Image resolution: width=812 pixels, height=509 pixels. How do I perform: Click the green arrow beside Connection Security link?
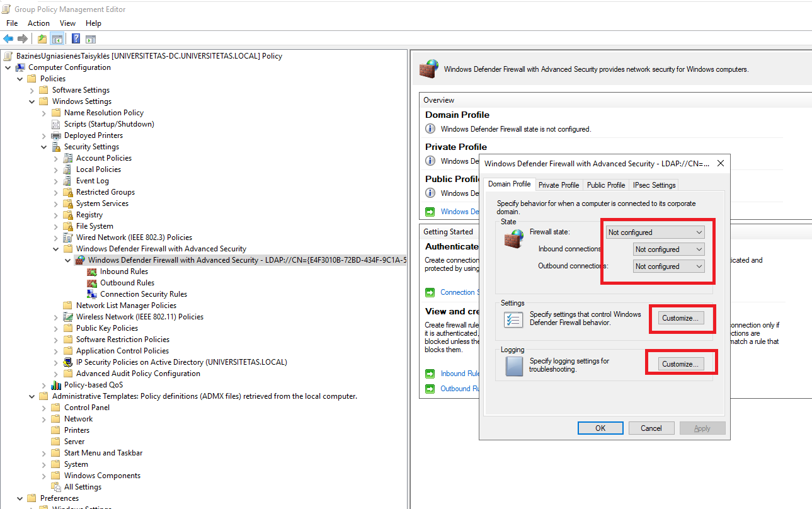pyautogui.click(x=430, y=292)
